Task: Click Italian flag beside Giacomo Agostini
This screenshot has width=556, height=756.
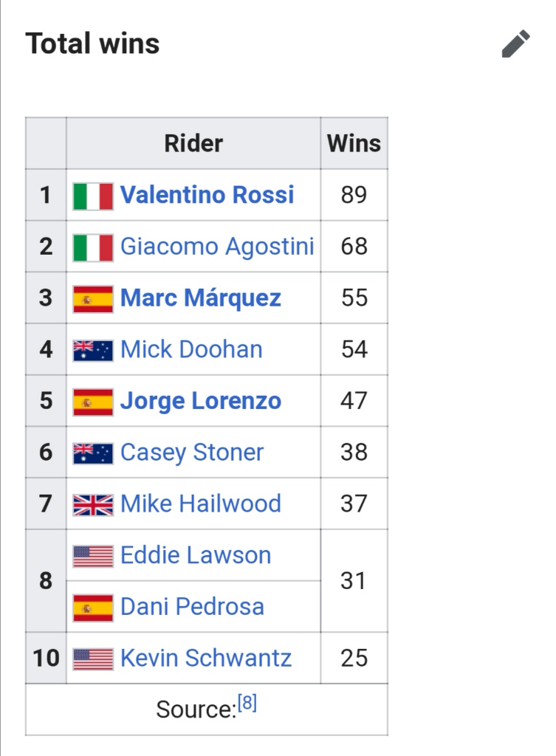Action: (x=93, y=247)
